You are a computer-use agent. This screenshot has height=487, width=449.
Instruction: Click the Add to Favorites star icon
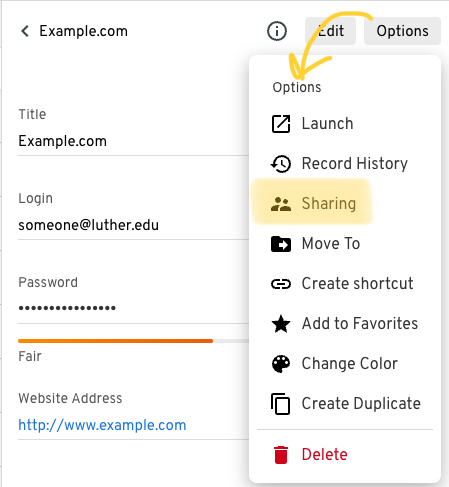281,324
